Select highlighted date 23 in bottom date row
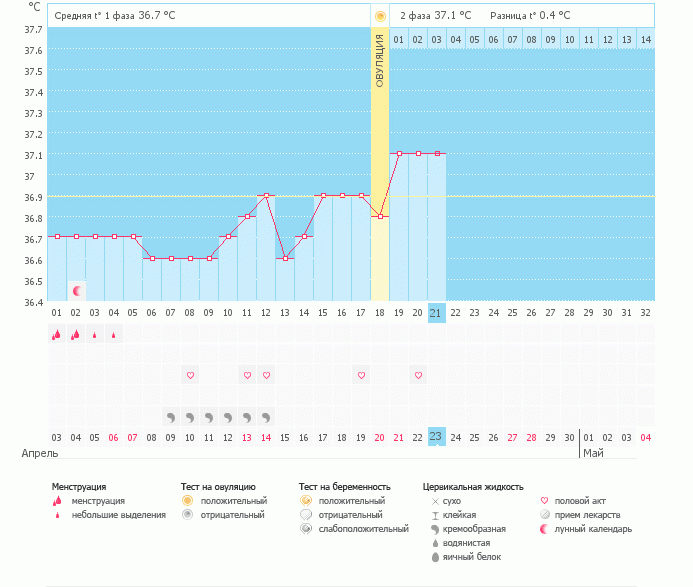The width and height of the screenshot is (693, 587). (x=436, y=436)
